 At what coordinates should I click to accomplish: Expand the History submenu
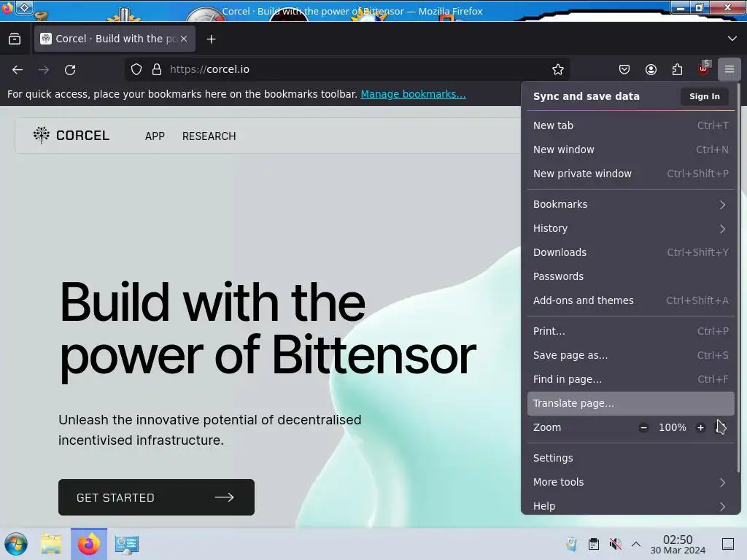631,228
